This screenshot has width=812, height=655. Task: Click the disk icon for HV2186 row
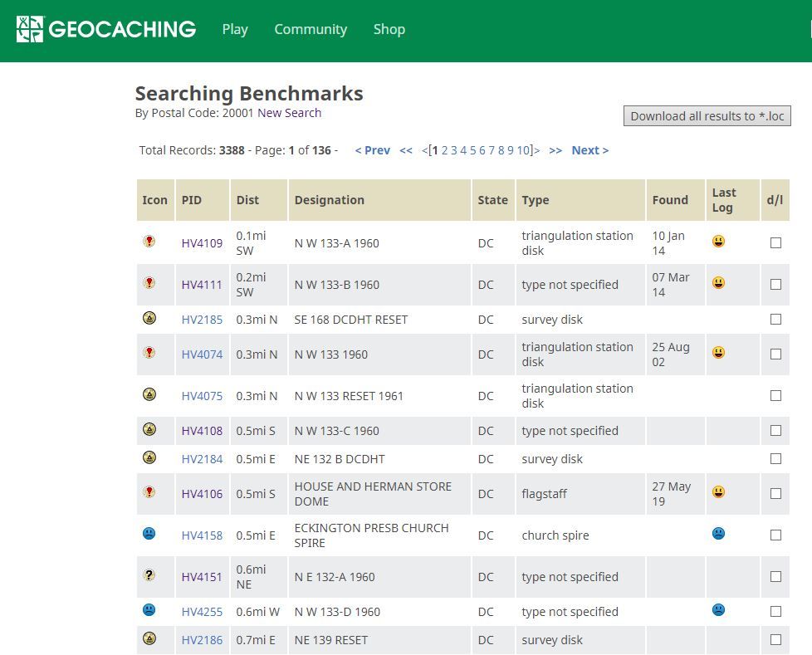click(x=149, y=638)
